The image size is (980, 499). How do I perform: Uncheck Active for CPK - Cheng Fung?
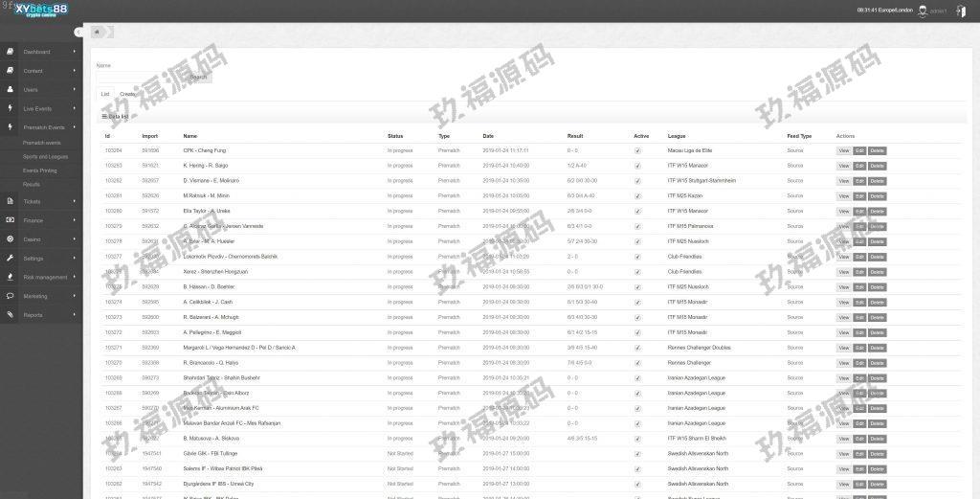point(637,150)
